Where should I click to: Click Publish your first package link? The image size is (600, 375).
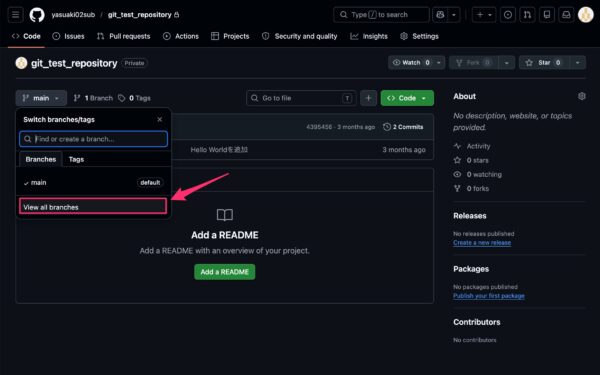(x=489, y=296)
